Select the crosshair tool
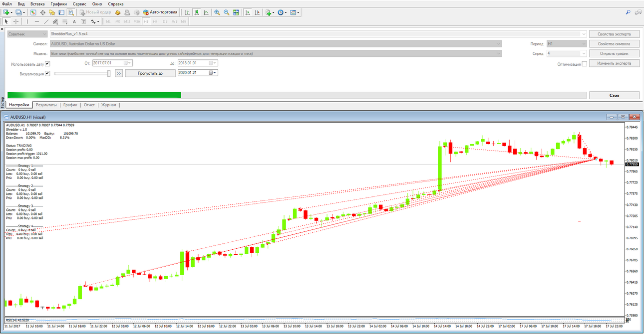Image resolution: width=644 pixels, height=334 pixels. click(16, 21)
